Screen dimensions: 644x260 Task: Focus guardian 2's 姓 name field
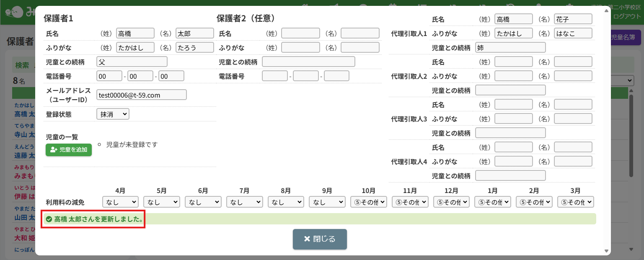(300, 33)
